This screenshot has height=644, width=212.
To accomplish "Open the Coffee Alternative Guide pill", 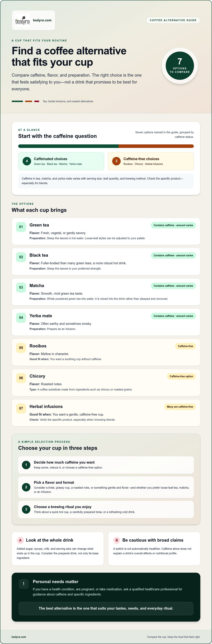I will click(x=173, y=20).
